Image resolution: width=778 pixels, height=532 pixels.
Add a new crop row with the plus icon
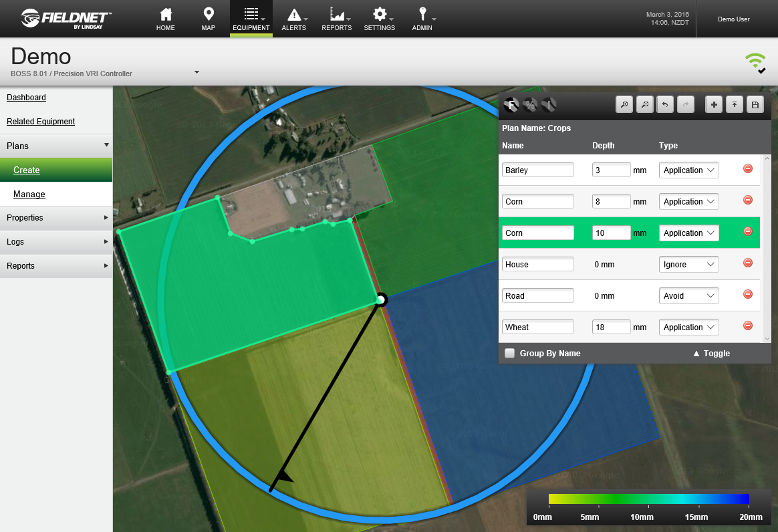tap(713, 104)
